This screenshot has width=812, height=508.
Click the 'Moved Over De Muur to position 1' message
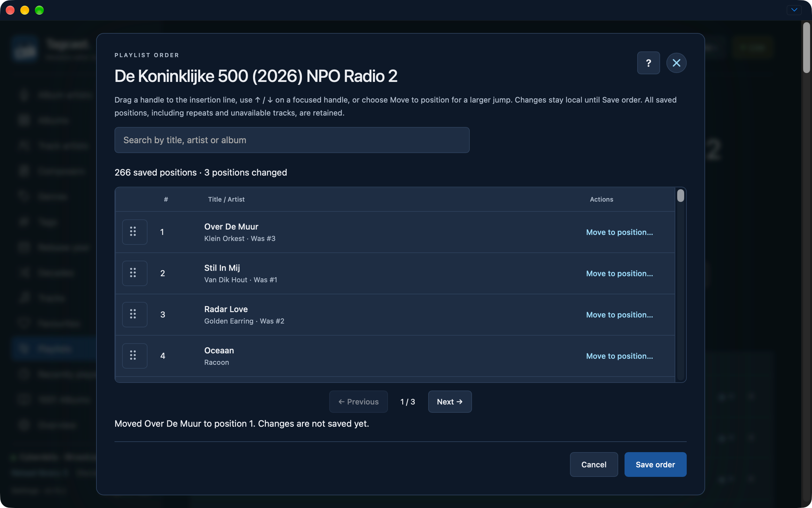coord(242,423)
